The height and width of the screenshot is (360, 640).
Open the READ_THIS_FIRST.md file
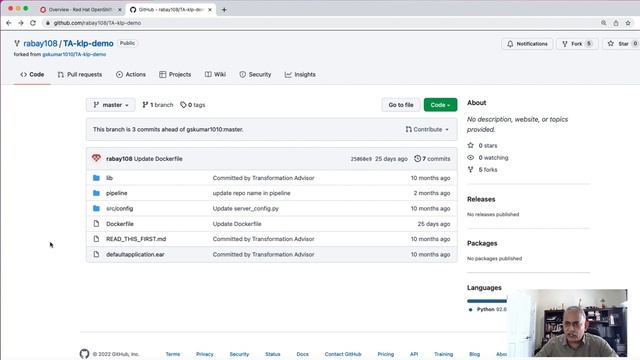click(136, 239)
